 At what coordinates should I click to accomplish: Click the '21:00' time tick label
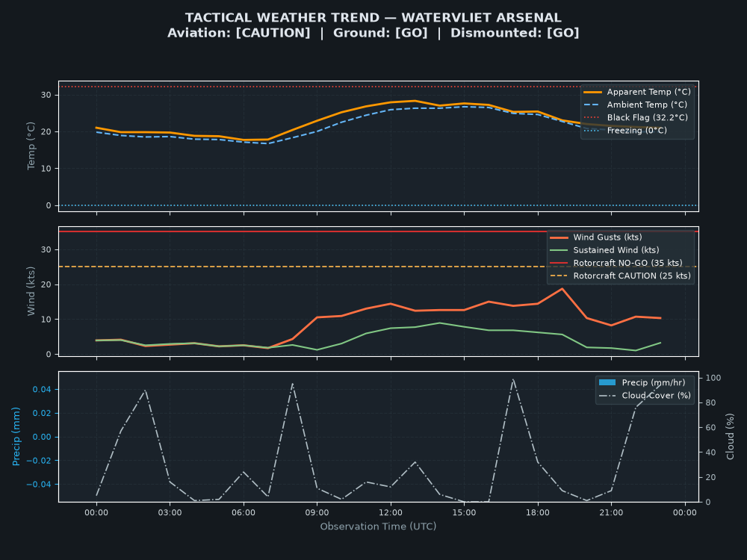coord(611,512)
